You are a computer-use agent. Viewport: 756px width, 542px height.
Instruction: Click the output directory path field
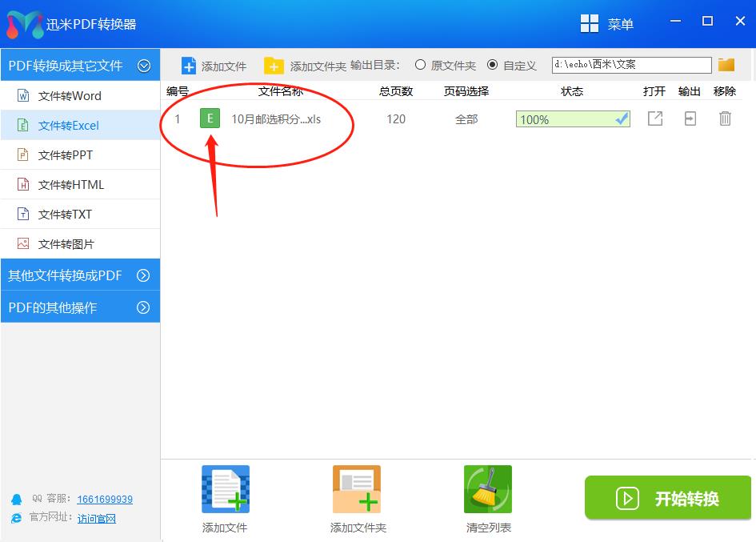point(631,65)
